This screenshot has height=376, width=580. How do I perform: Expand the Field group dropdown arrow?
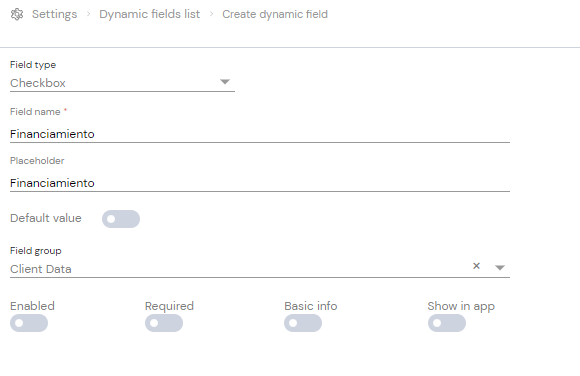tap(500, 267)
